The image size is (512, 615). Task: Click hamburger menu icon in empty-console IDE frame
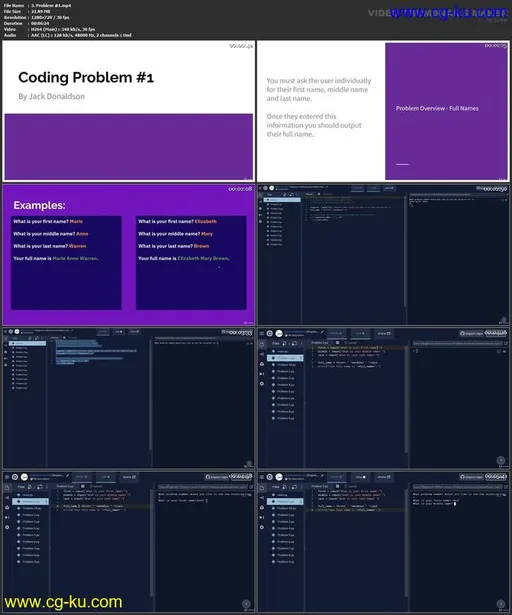[x=262, y=333]
